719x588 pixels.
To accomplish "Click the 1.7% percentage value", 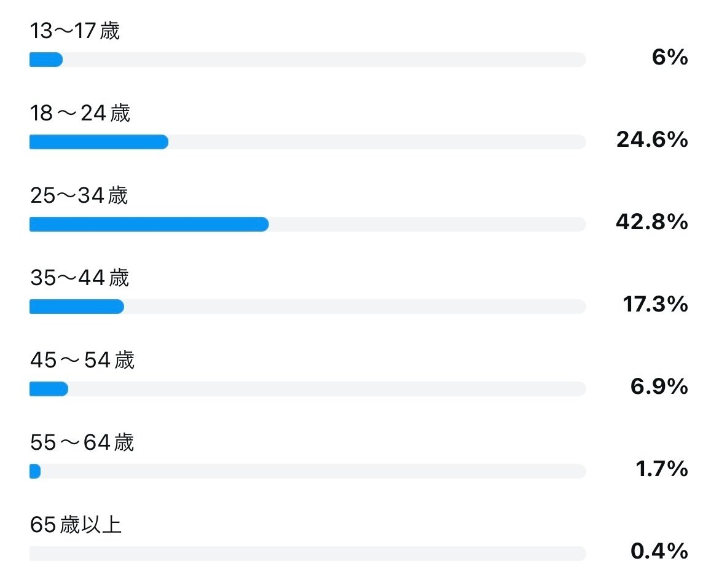I will coord(662,469).
